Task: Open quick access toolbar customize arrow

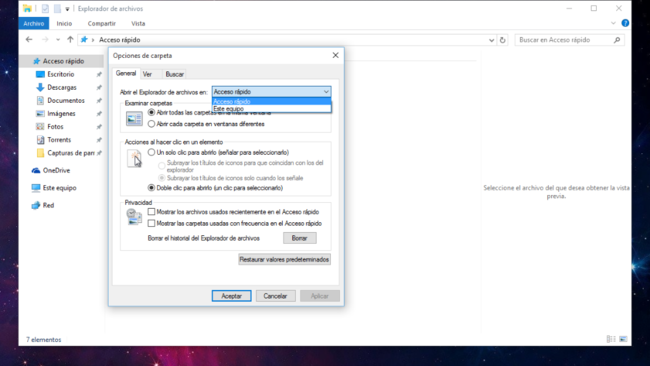Action: [x=67, y=9]
